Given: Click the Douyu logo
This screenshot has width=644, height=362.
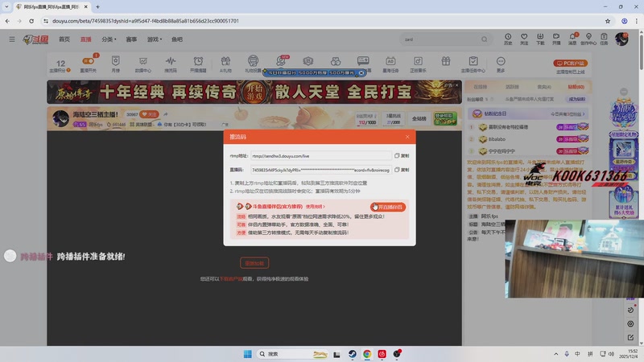Looking at the screenshot, I should tap(35, 39).
